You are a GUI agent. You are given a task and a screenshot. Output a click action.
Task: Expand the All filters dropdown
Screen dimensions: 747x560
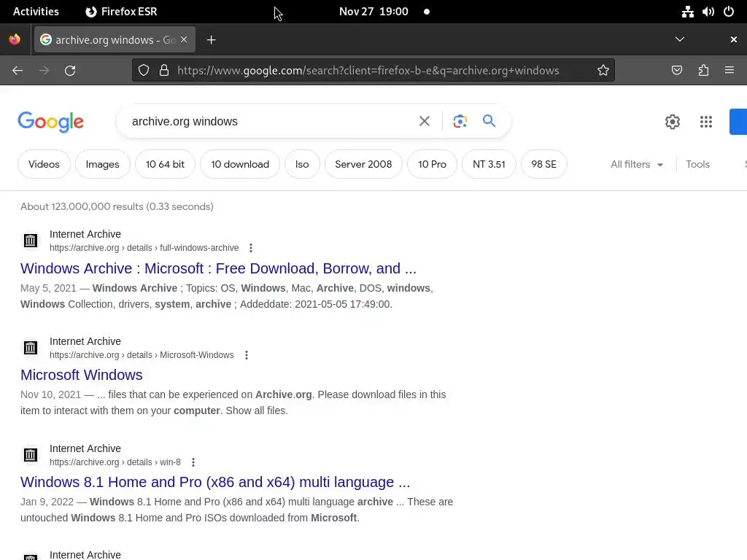(x=636, y=164)
